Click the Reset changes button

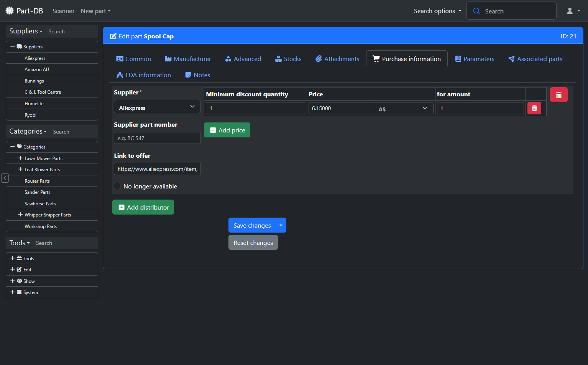253,243
